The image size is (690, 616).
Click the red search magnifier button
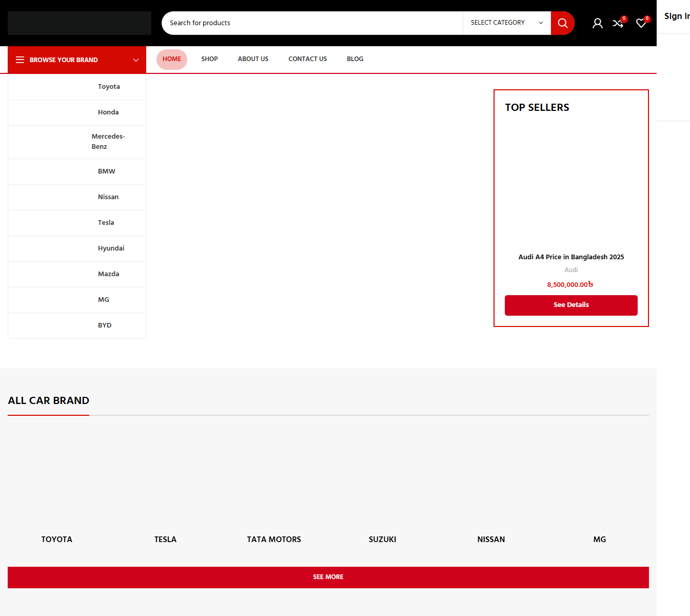tap(562, 23)
